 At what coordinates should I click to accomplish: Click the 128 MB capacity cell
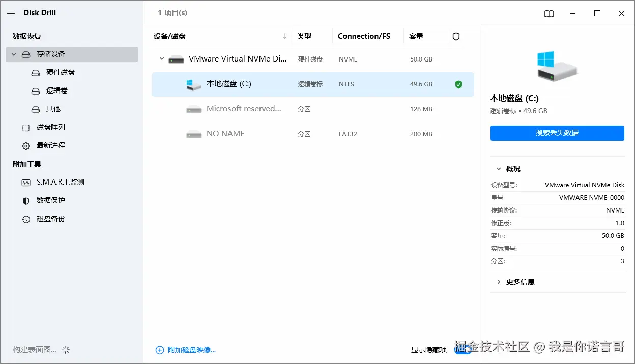tap(421, 109)
